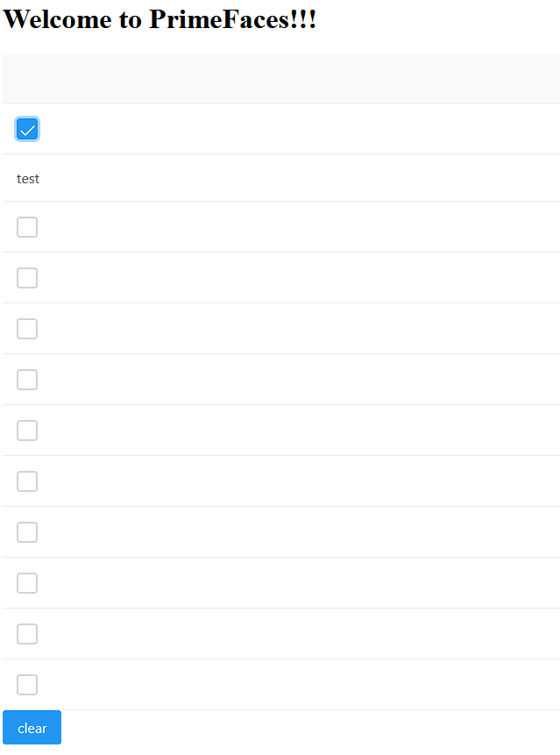Tick the checkbox in the fourth list row

click(x=27, y=329)
